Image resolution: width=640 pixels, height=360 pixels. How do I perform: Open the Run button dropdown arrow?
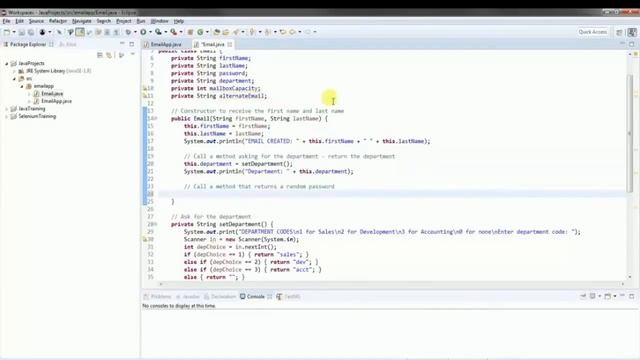pos(150,32)
